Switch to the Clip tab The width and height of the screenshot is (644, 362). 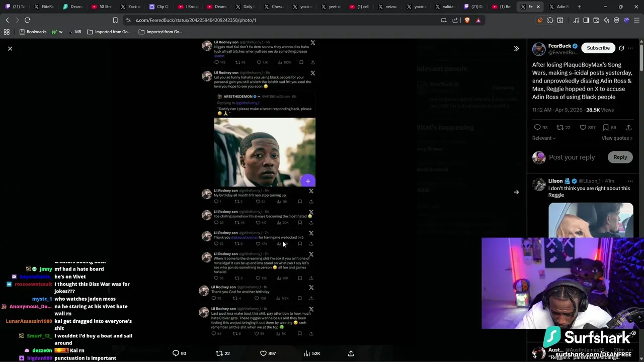tap(159, 7)
